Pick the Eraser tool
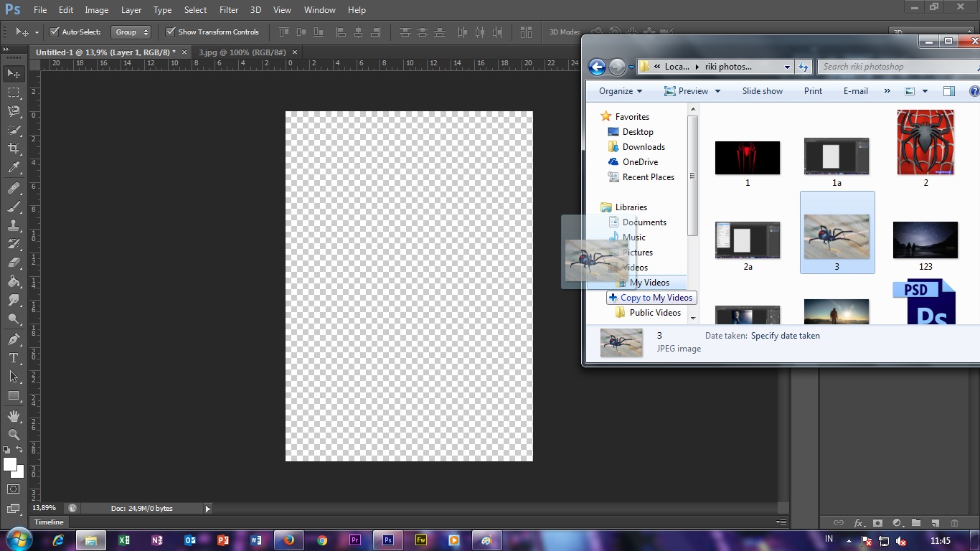 pyautogui.click(x=13, y=262)
